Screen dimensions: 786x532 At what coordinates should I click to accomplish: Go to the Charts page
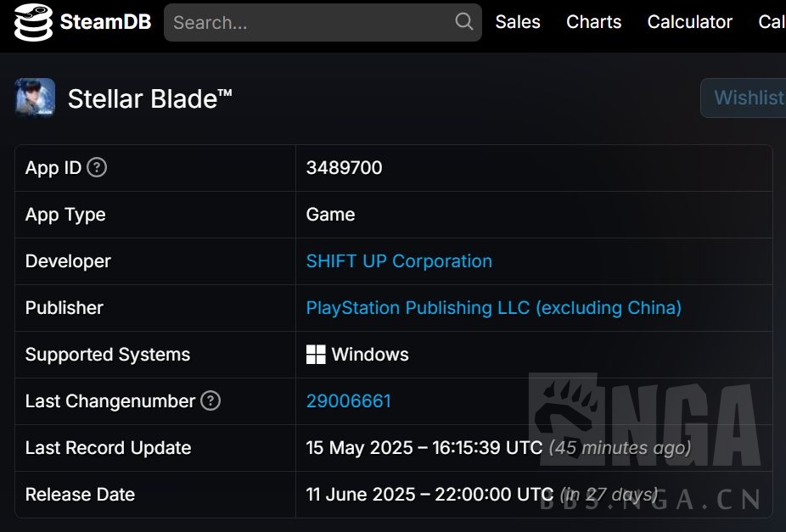tap(594, 22)
